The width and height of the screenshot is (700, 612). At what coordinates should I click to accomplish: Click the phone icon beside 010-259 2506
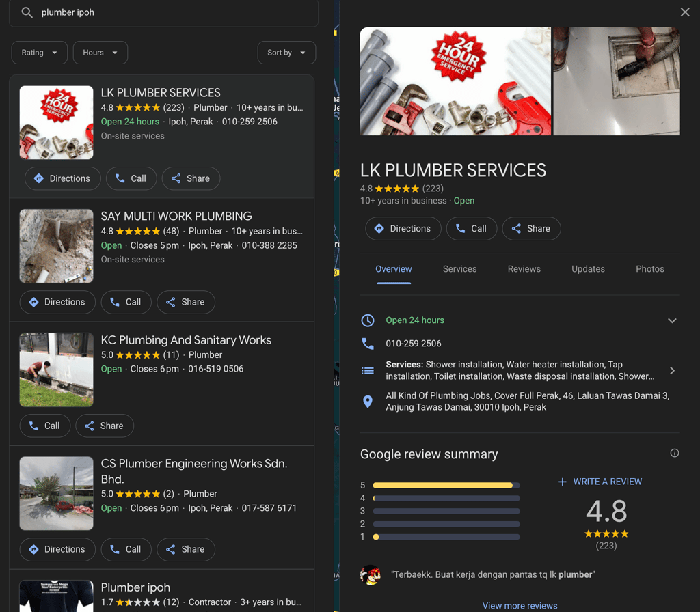pos(367,344)
